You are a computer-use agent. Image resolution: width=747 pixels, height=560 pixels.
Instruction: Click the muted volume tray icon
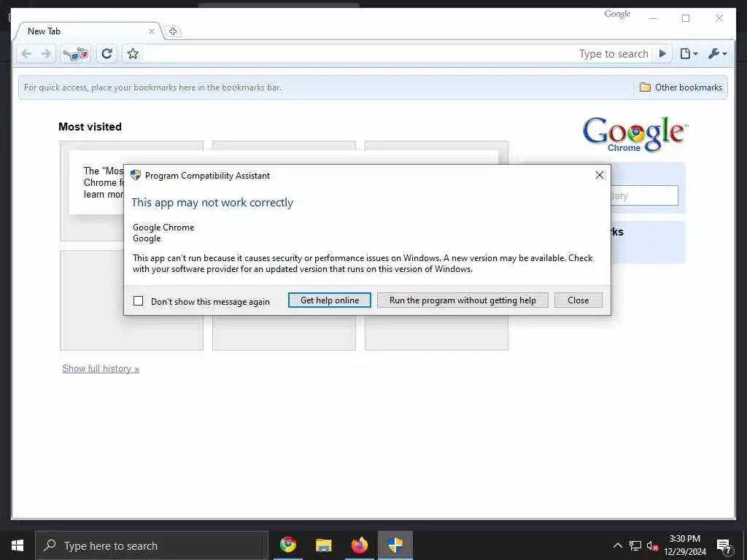(x=652, y=545)
